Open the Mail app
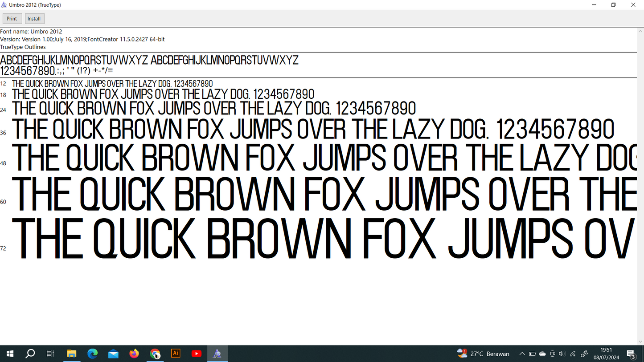 click(x=113, y=354)
